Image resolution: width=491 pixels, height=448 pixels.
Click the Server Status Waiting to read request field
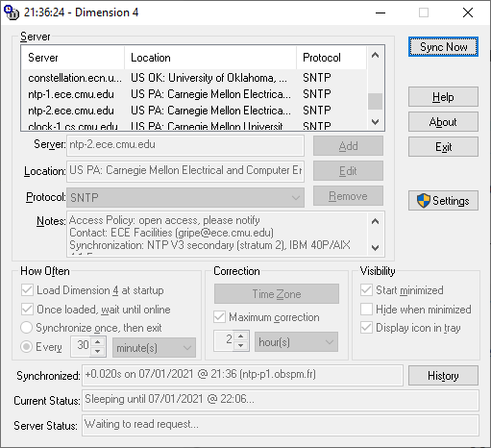pos(281,425)
